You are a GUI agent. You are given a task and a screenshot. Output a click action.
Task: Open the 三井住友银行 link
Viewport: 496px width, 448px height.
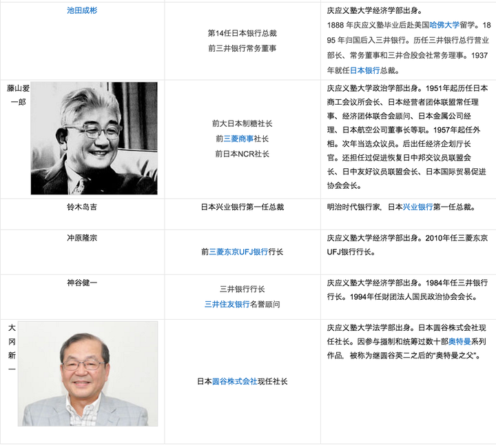[x=227, y=305]
